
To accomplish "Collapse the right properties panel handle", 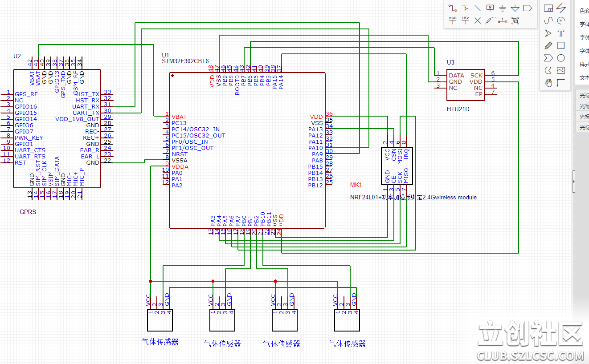I will [574, 181].
